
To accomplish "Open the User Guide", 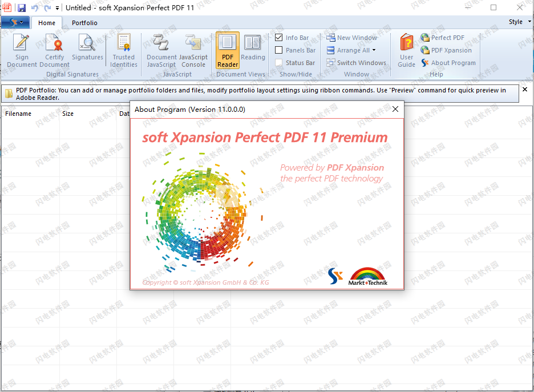I will (x=406, y=50).
